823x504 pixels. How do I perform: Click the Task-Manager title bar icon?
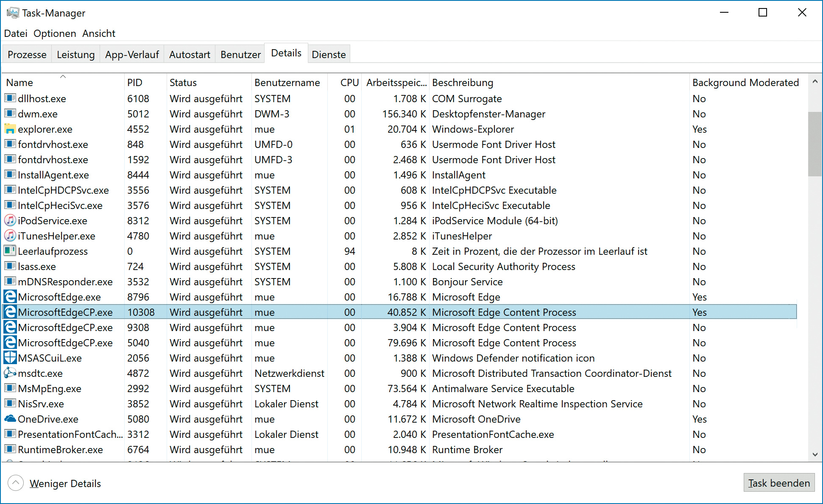click(13, 13)
